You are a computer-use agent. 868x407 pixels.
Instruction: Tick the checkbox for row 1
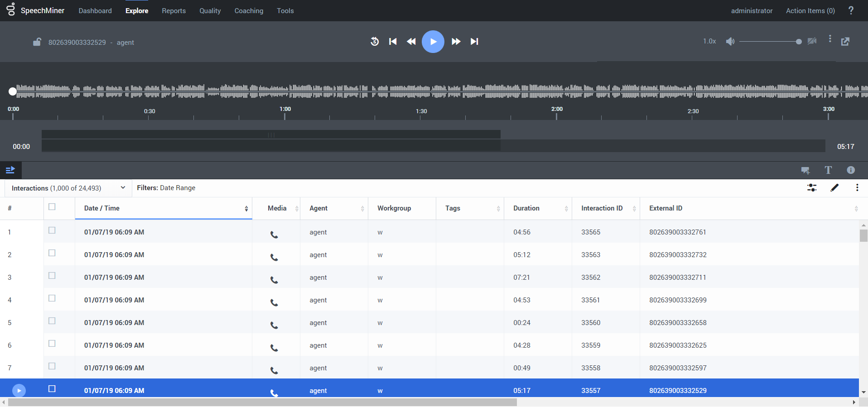coord(52,230)
